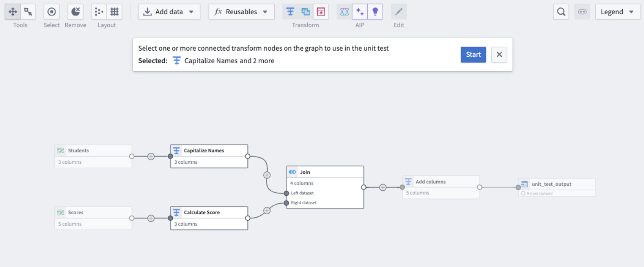Viewport: 644px width, 267px height.
Task: Click "Not yet deployed" status text
Action: coord(540,194)
